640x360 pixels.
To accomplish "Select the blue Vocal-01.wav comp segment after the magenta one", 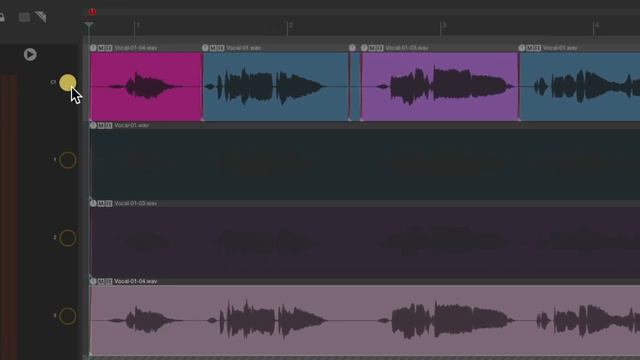I will pyautogui.click(x=276, y=86).
